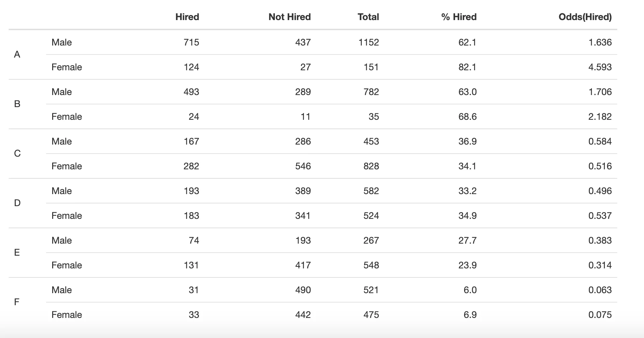Click the Hired column header
Image resolution: width=644 pixels, height=338 pixels.
click(x=187, y=17)
